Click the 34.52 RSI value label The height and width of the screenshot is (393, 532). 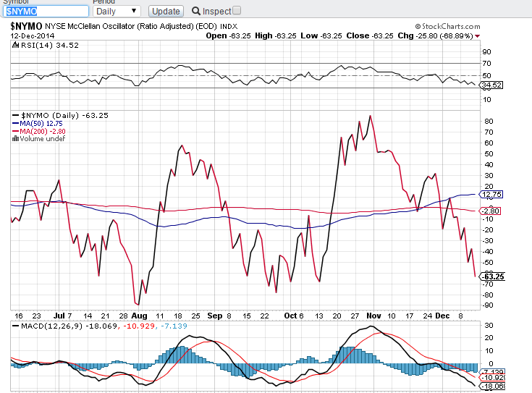pos(491,85)
